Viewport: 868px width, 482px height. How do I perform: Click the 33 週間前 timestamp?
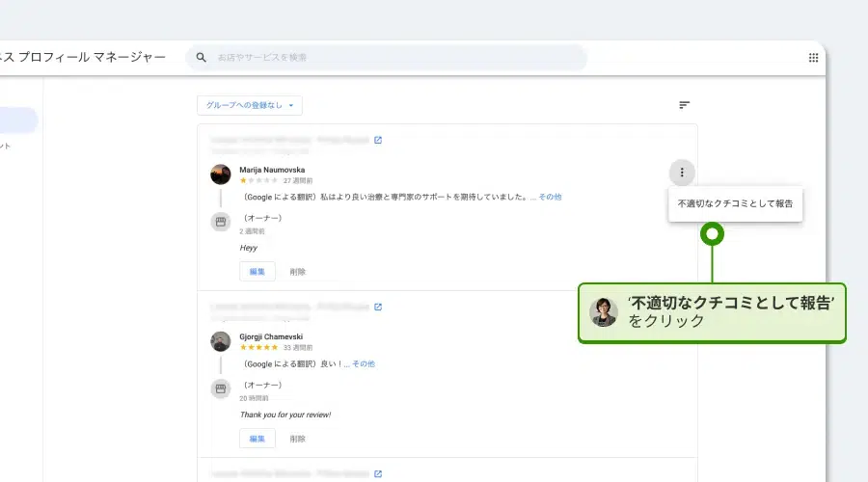[x=298, y=348]
